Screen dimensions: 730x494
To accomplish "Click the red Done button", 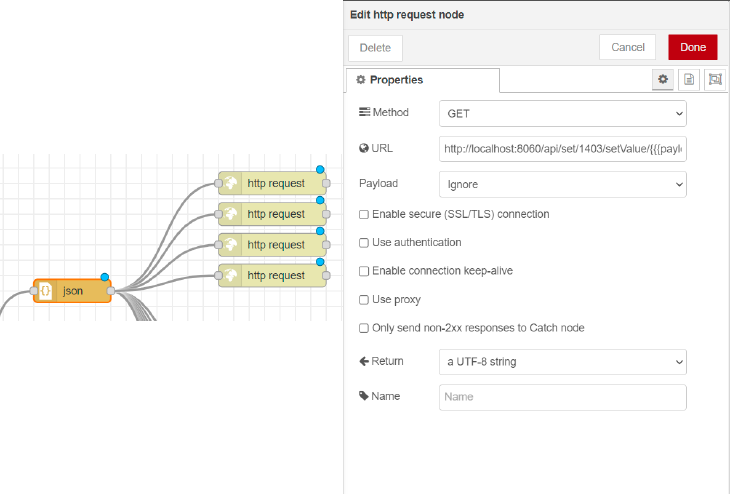I will pyautogui.click(x=693, y=47).
